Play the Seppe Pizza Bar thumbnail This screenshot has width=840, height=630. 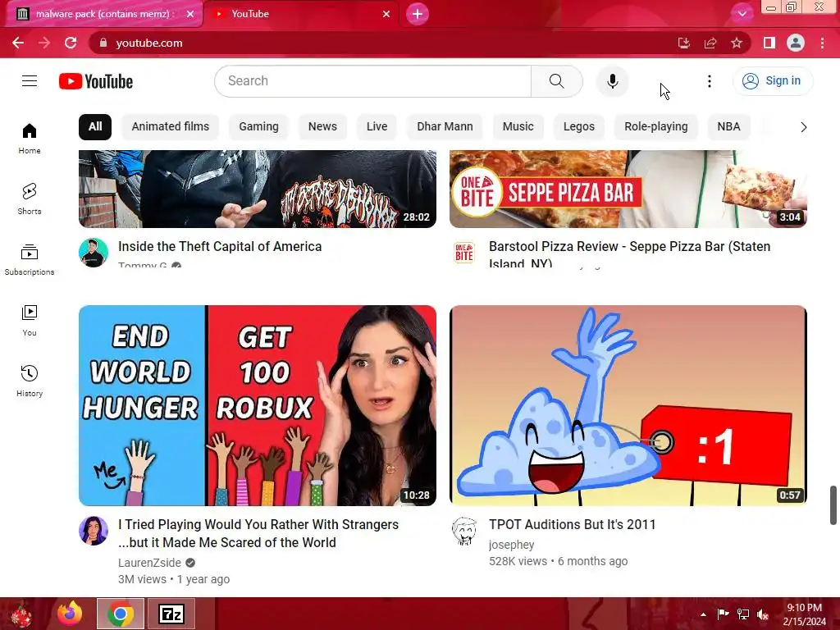click(x=628, y=189)
